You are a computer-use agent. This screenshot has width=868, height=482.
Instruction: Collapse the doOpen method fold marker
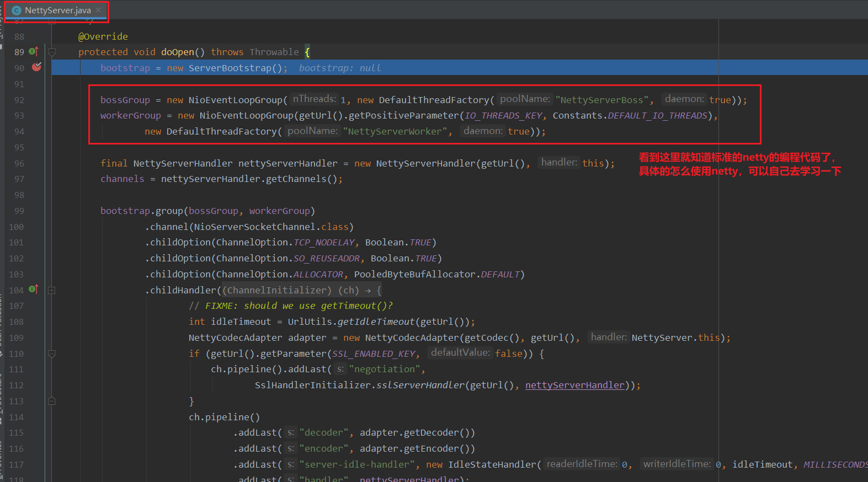pyautogui.click(x=52, y=52)
